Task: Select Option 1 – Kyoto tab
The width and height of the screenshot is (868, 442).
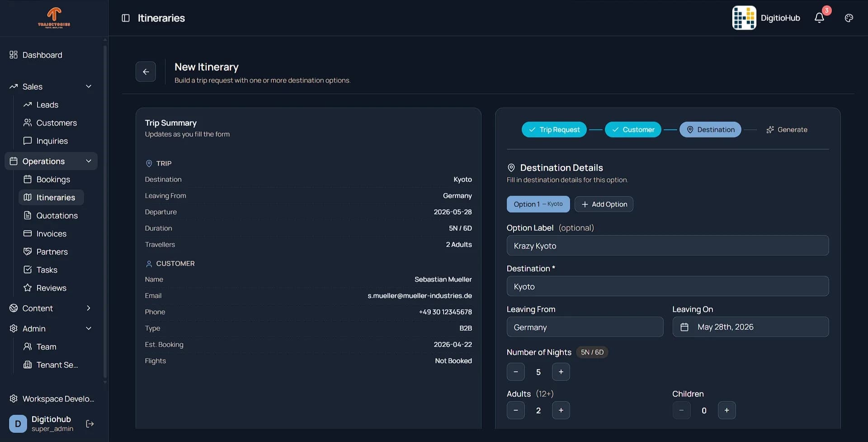Action: [538, 204]
